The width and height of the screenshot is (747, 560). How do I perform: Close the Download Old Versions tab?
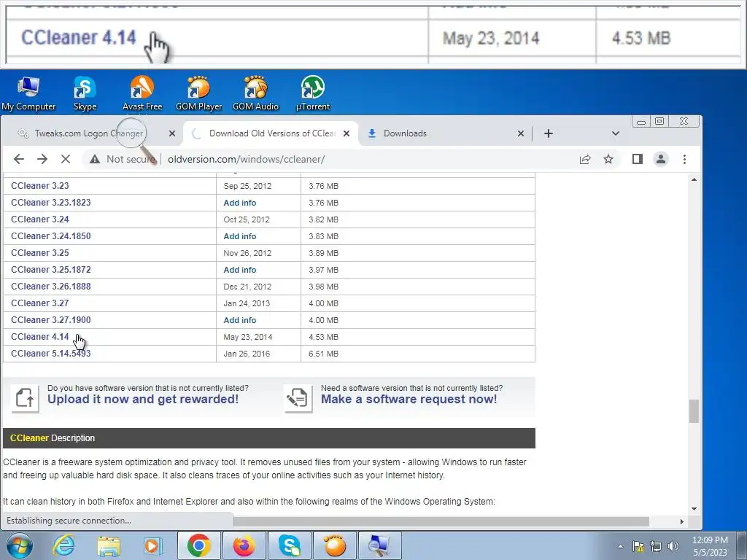click(x=347, y=133)
